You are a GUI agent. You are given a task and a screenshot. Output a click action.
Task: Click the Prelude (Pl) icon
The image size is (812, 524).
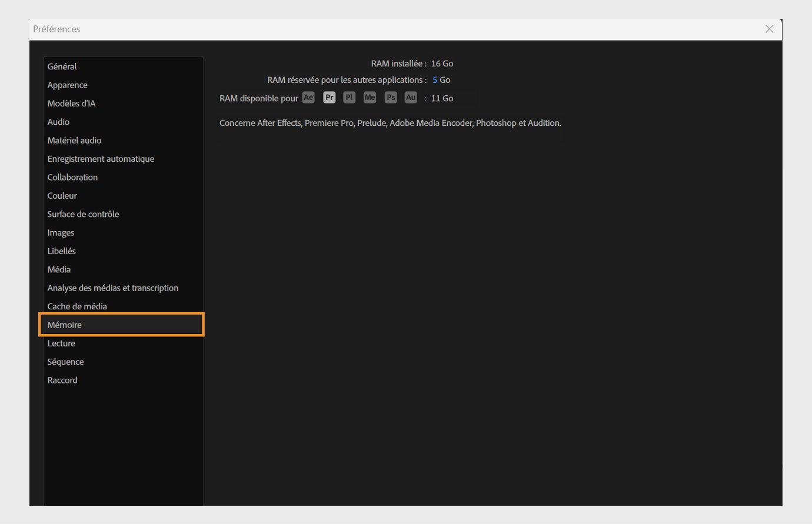[x=349, y=98]
